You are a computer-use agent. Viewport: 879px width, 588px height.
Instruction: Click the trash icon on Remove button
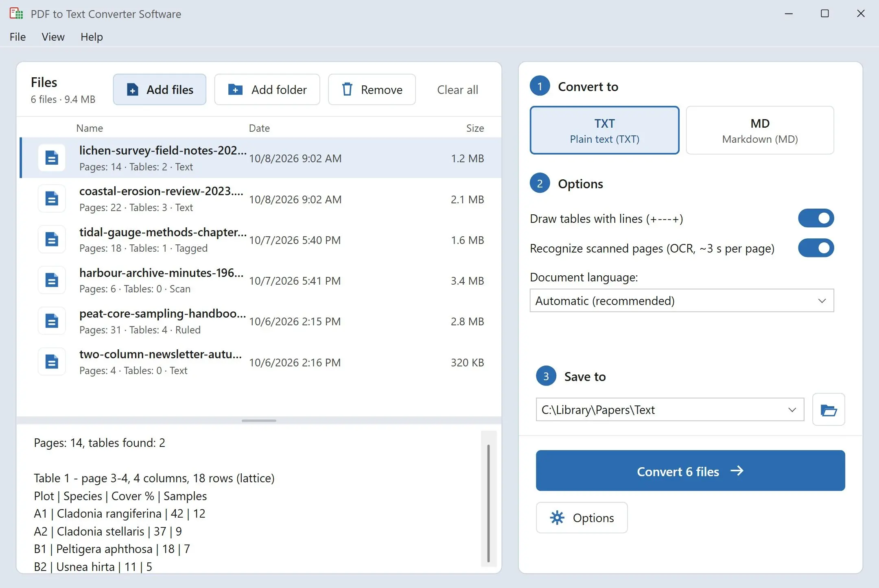tap(347, 89)
